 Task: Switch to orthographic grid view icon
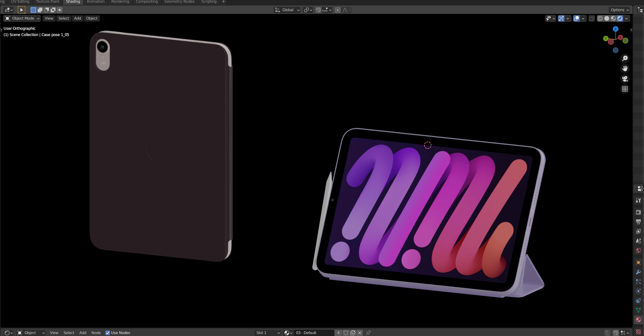[x=625, y=89]
